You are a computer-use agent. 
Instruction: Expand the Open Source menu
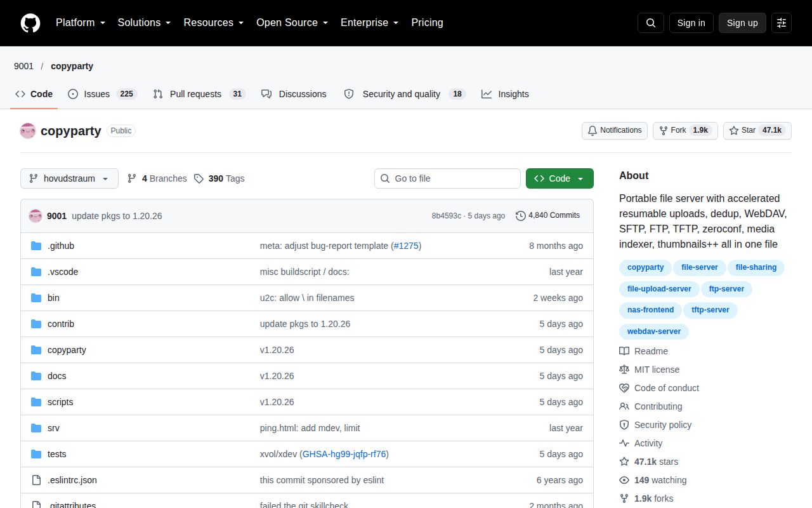(x=292, y=23)
